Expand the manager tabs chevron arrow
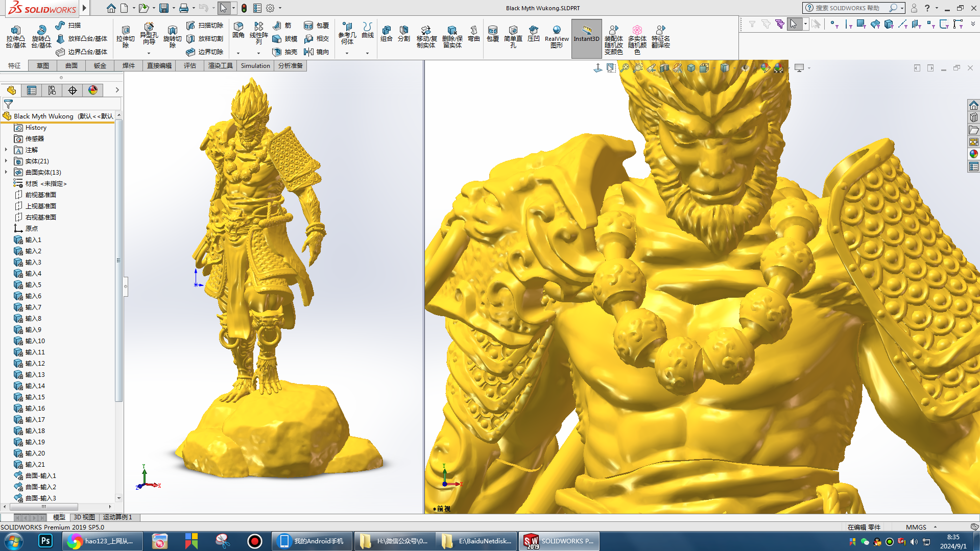980x551 pixels. pos(117,90)
